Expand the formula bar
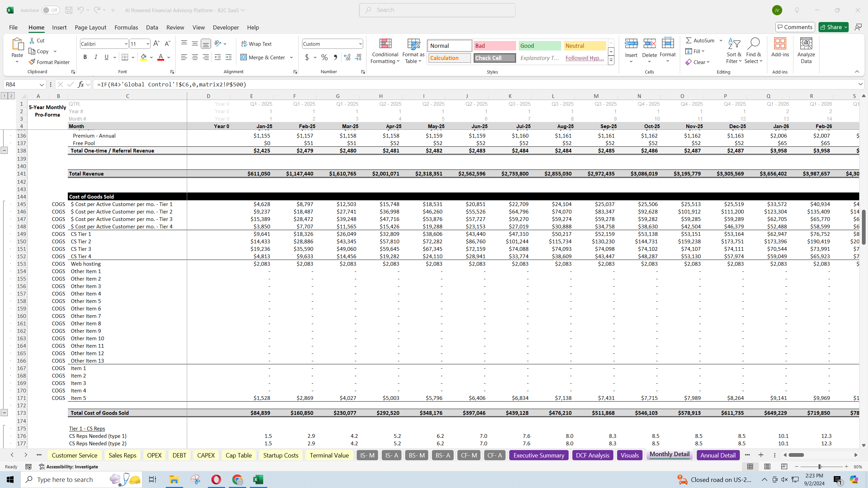868x488 pixels. (861, 84)
